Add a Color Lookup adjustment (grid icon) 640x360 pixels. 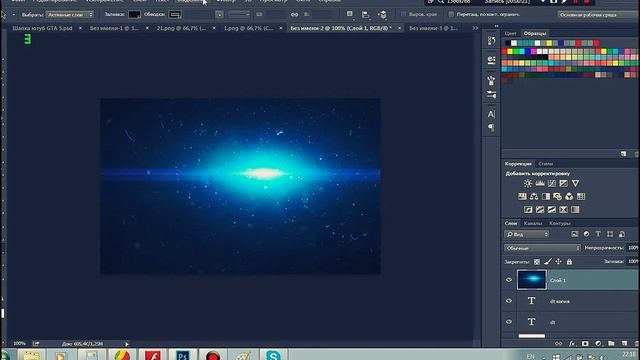[581, 196]
